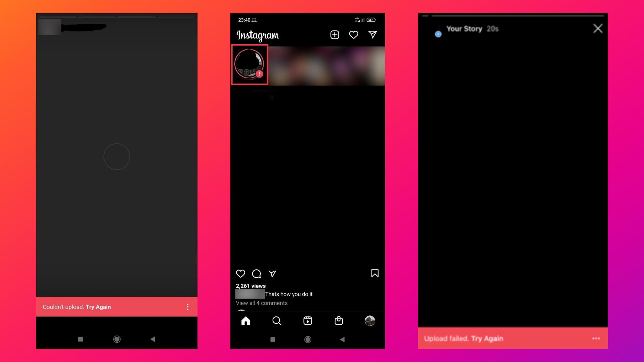Expand the three-dot options on story upload
644x362 pixels.
pos(596,338)
